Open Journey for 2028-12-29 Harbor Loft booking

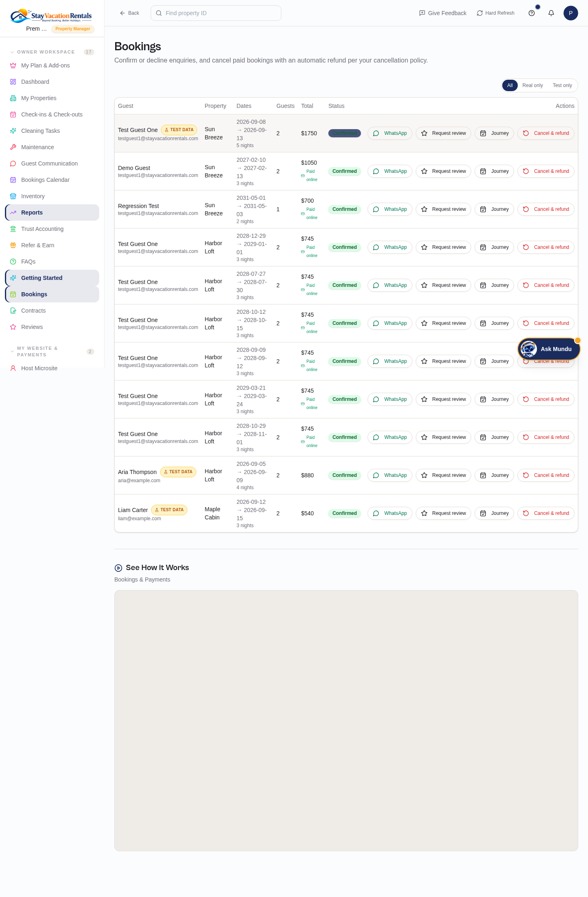[494, 247]
